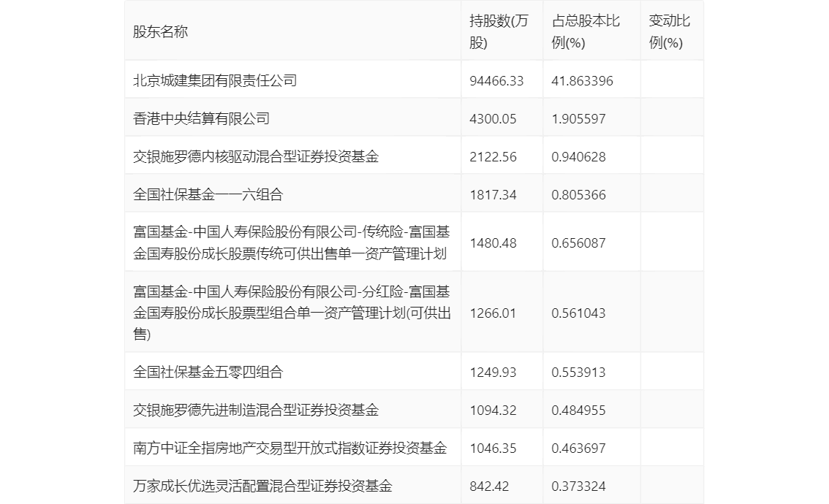
Task: Click the 1266.01 shareholding cell
Action: coord(493,313)
